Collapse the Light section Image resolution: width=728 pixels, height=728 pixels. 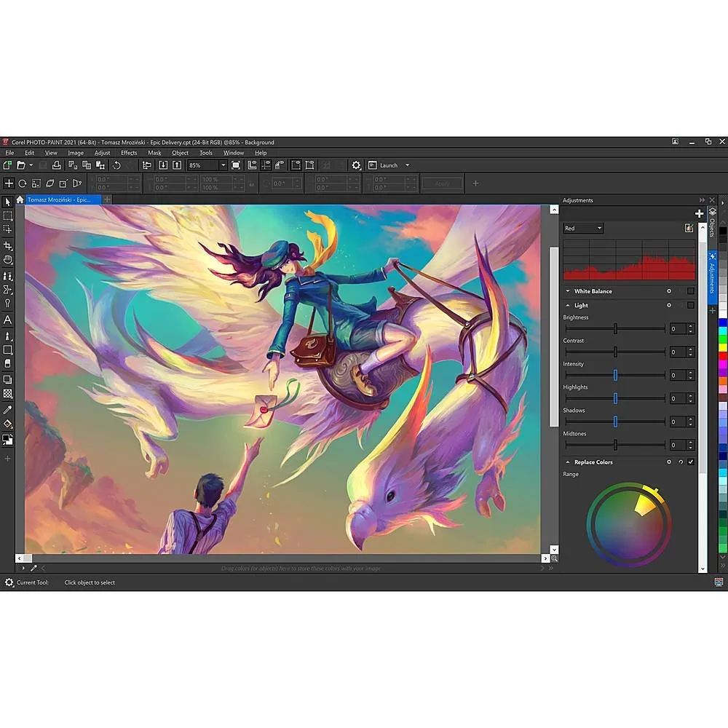[x=568, y=305]
